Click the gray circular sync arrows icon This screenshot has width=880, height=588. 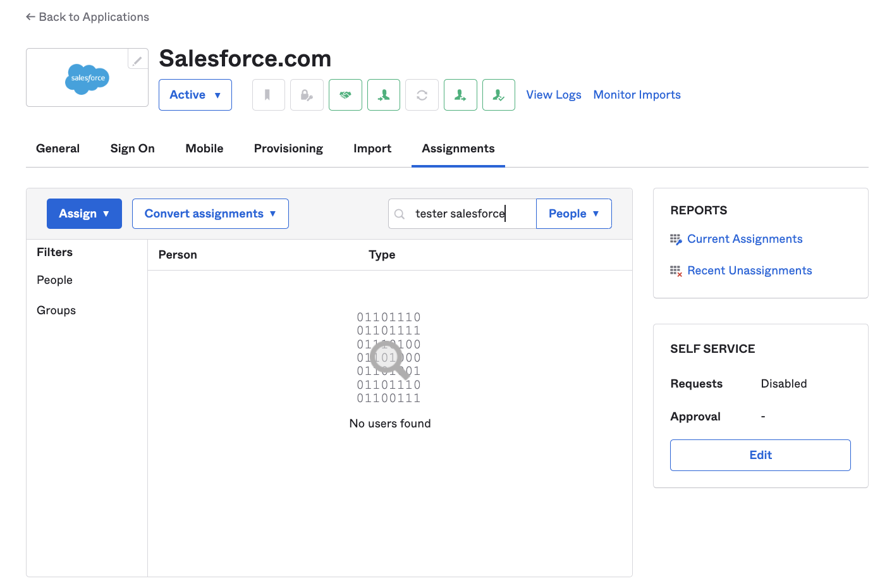(x=422, y=95)
